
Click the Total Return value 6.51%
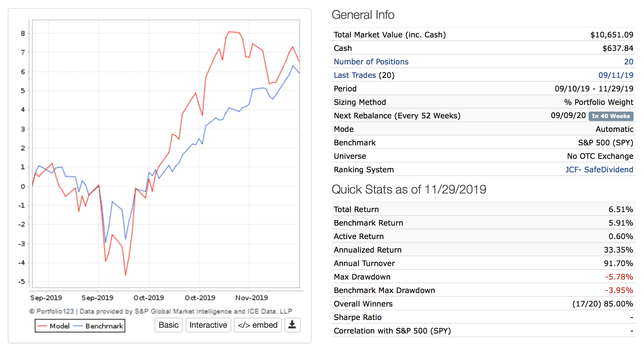coord(621,209)
